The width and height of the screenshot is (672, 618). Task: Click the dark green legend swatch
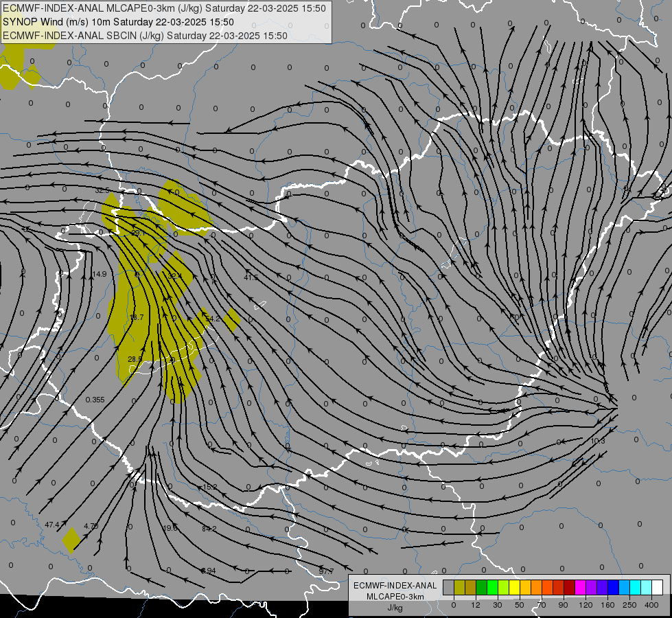tap(482, 587)
